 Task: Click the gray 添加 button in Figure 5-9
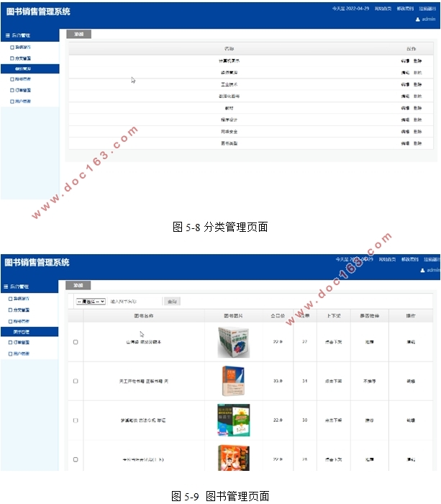tap(78, 285)
